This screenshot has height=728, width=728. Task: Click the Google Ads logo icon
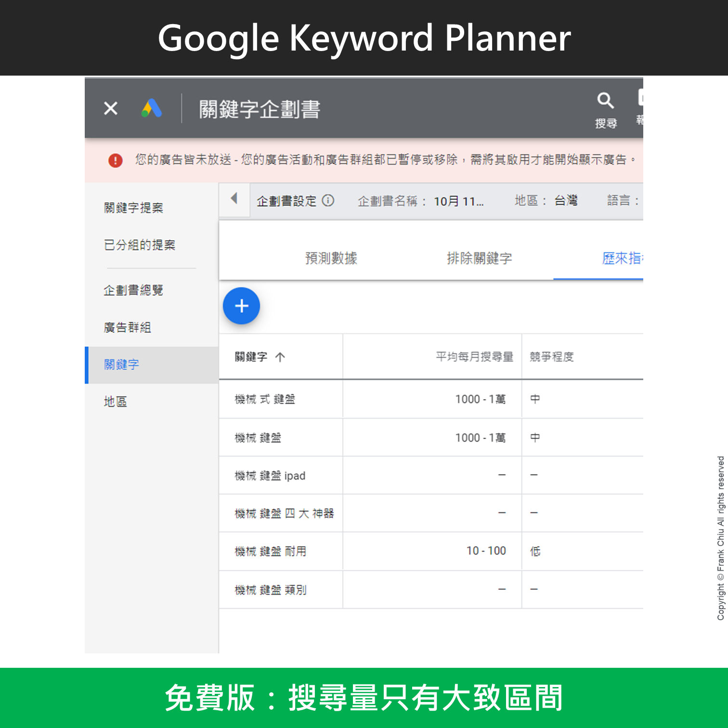(152, 108)
